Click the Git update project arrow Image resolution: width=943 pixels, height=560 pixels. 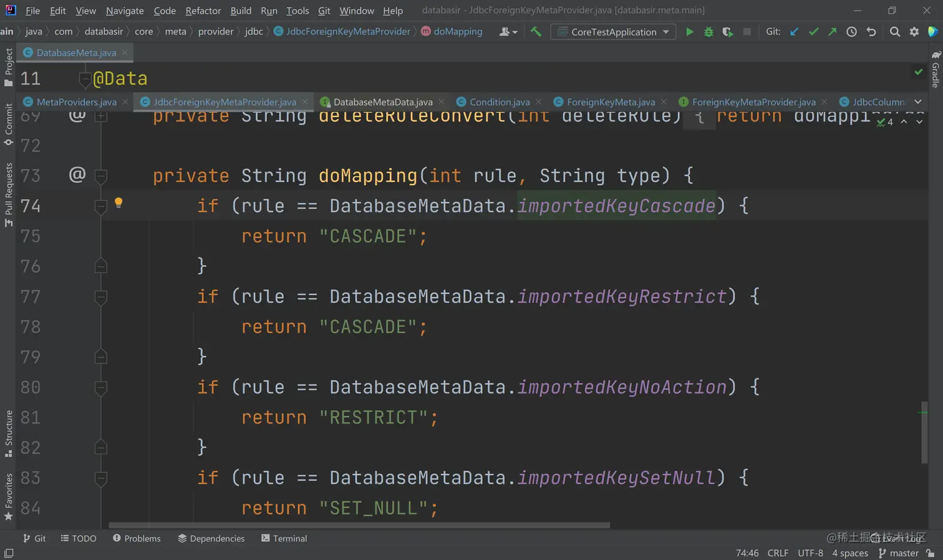[794, 32]
